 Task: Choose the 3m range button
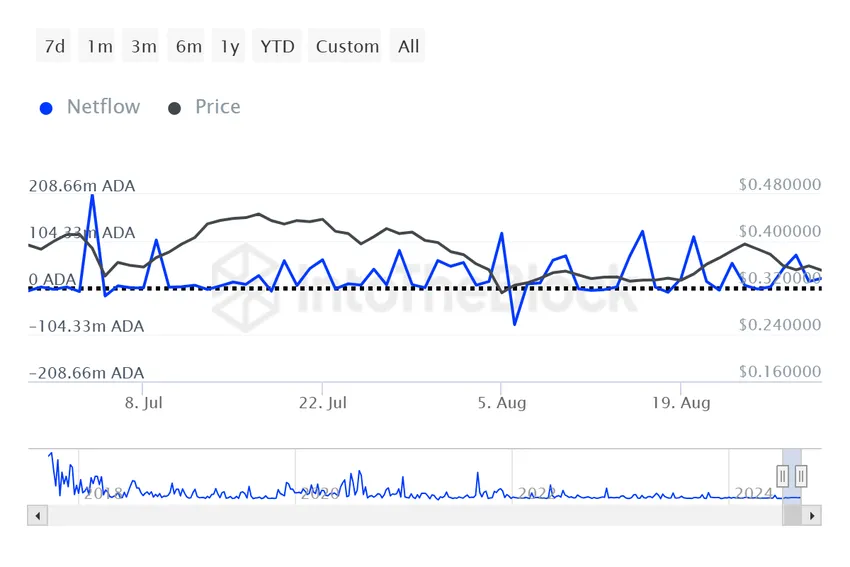143,46
